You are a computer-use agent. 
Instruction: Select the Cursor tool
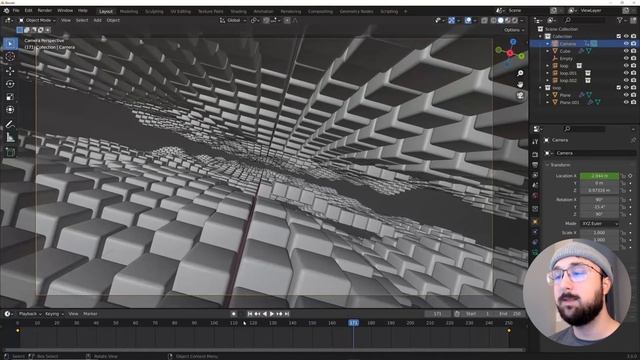10,56
